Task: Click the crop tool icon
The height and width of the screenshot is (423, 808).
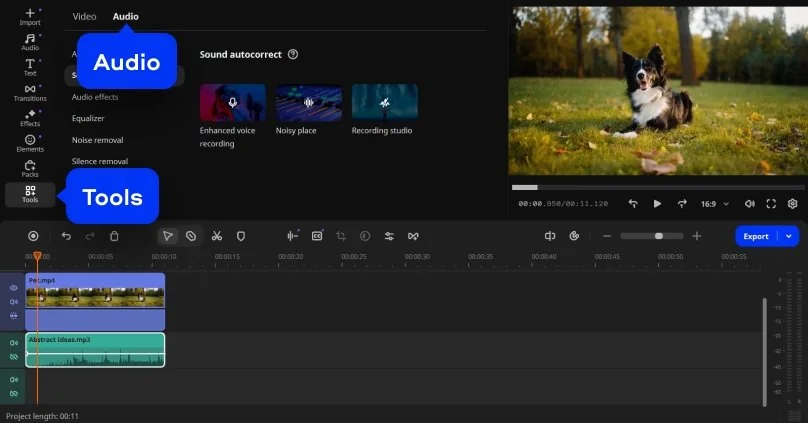Action: (341, 236)
